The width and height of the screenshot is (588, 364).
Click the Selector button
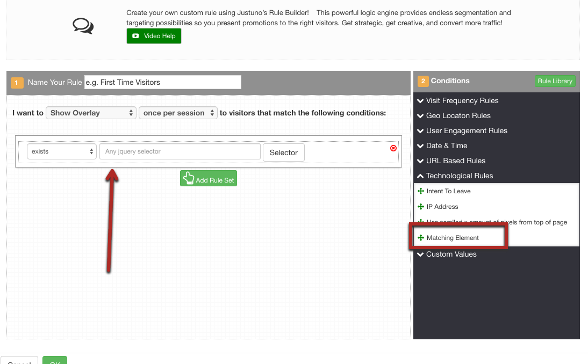(x=283, y=152)
